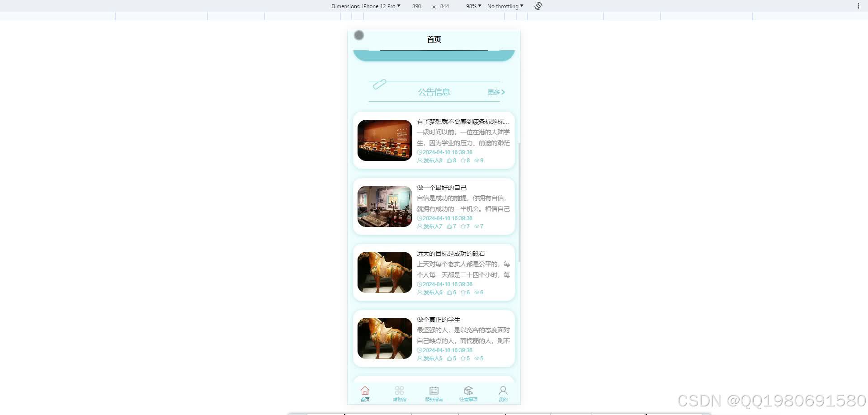This screenshot has height=415, width=868.
Task: Open the 我的 profile person icon
Action: [503, 390]
